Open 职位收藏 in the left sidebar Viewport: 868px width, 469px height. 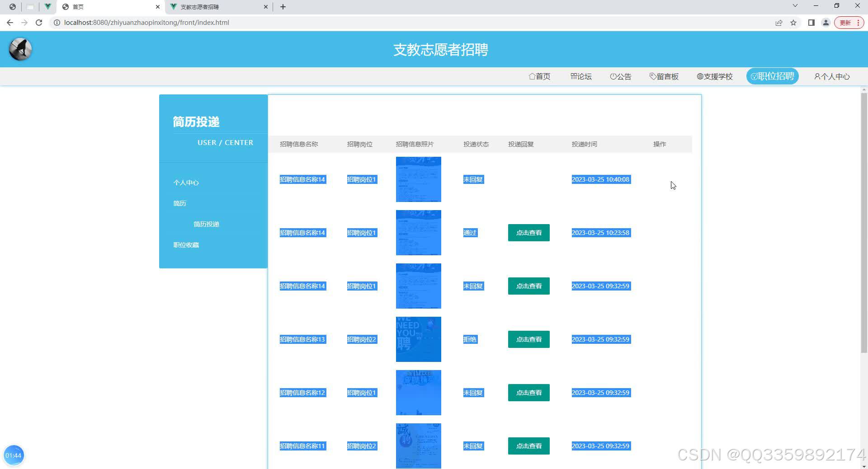point(186,245)
